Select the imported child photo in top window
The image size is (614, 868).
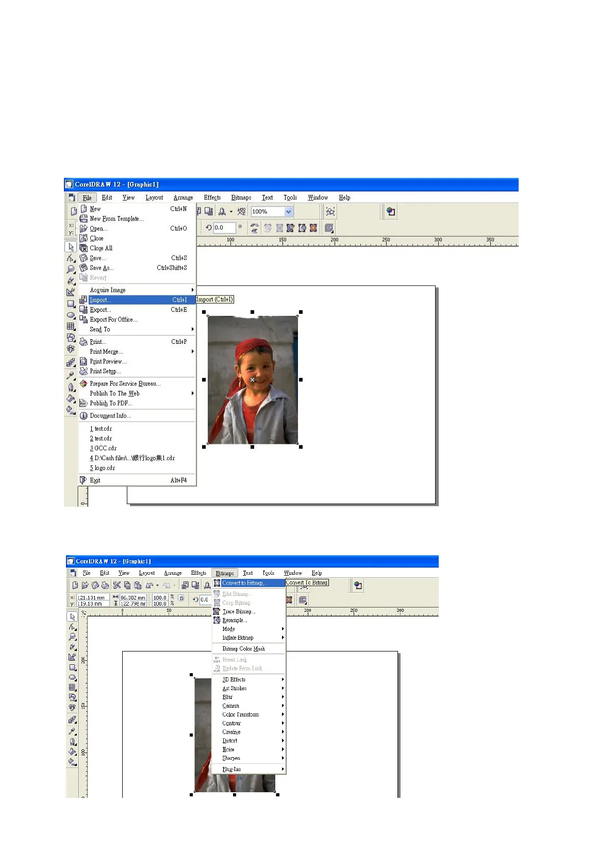253,380
